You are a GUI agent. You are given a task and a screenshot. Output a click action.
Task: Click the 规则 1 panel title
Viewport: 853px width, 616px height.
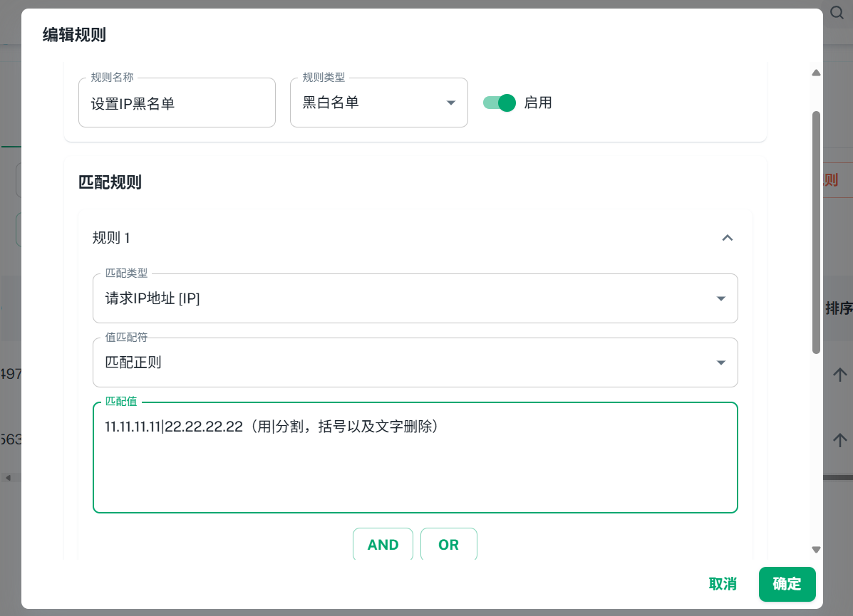coord(111,238)
